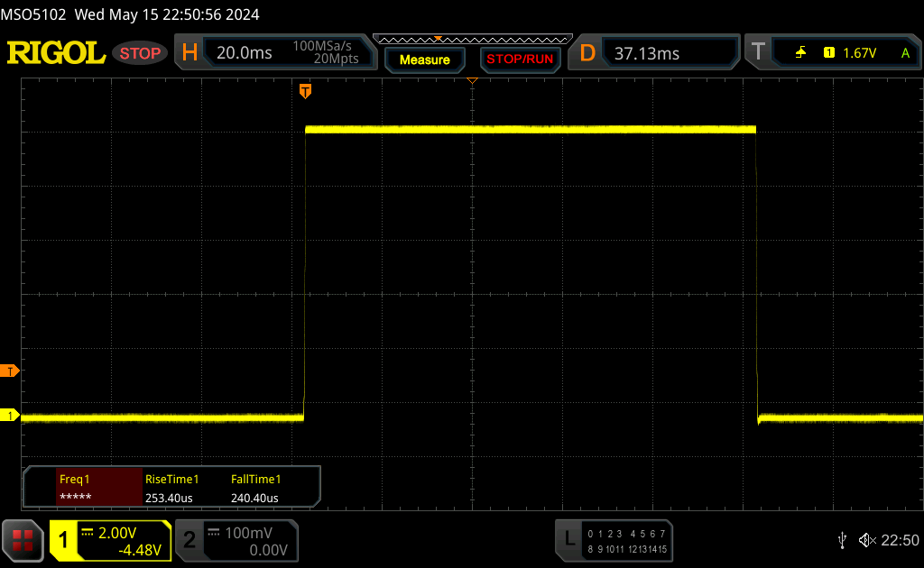This screenshot has height=568, width=924.
Task: Click the A trigger sweep mode indicator
Action: [906, 53]
